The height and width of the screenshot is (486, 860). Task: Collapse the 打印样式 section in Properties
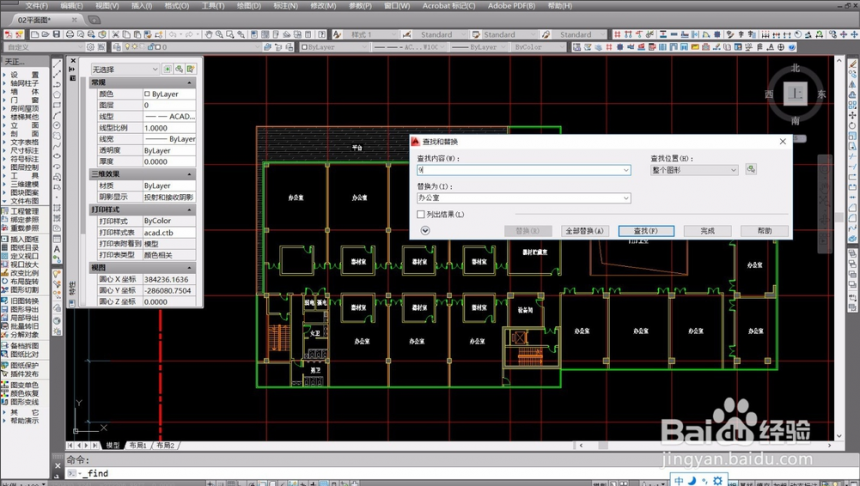tap(190, 210)
